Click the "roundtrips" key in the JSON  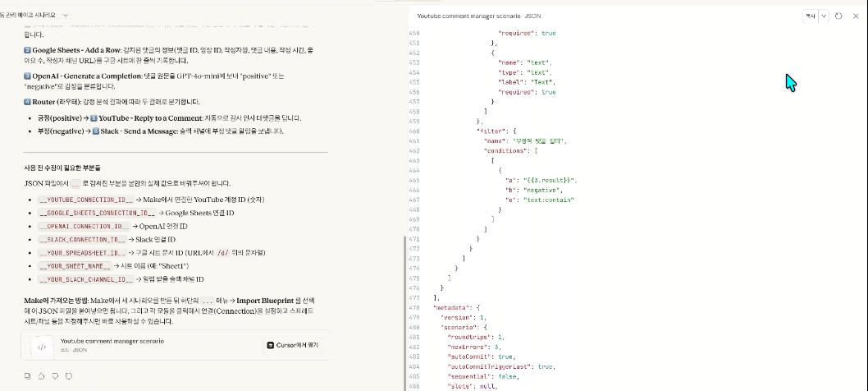point(468,338)
